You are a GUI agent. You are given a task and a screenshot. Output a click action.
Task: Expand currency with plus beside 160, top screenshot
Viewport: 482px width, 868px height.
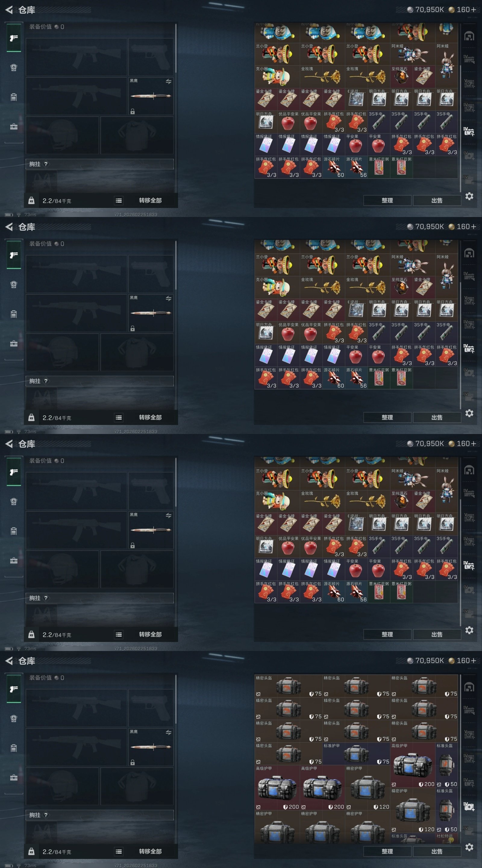point(473,9)
